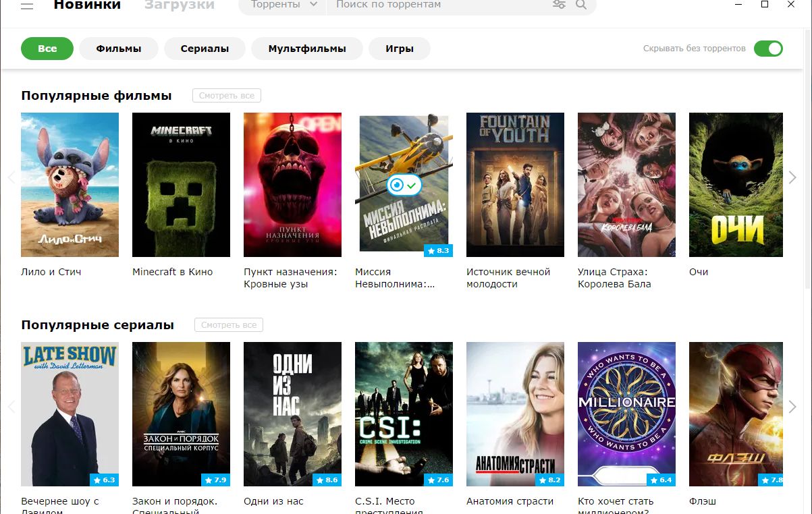Open search filter settings icon
This screenshot has width=812, height=514.
[559, 5]
